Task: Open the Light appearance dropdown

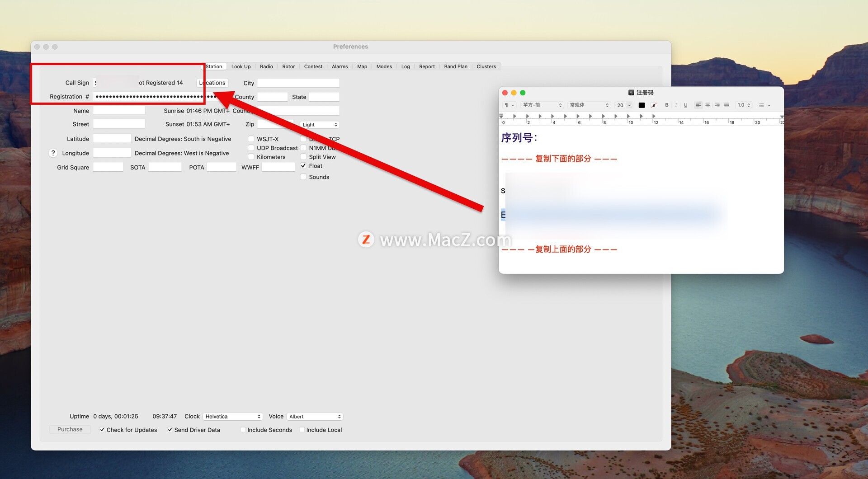Action: pyautogui.click(x=320, y=125)
